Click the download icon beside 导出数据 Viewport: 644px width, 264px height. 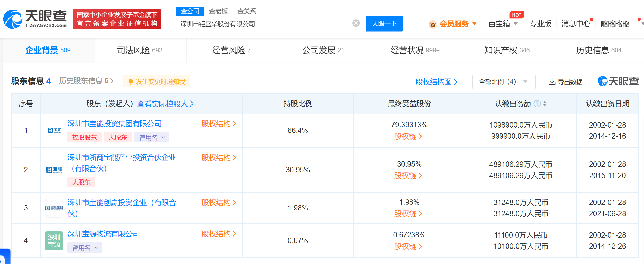click(552, 82)
